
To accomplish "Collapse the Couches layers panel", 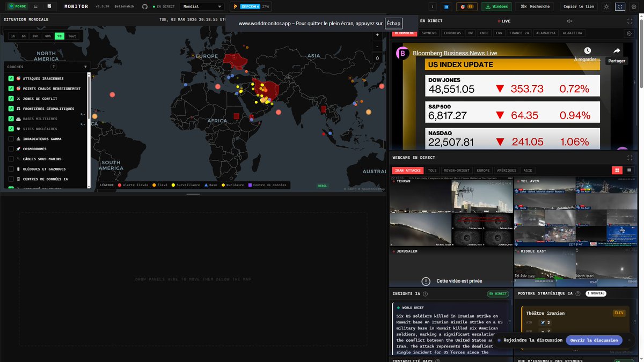I will click(x=85, y=67).
